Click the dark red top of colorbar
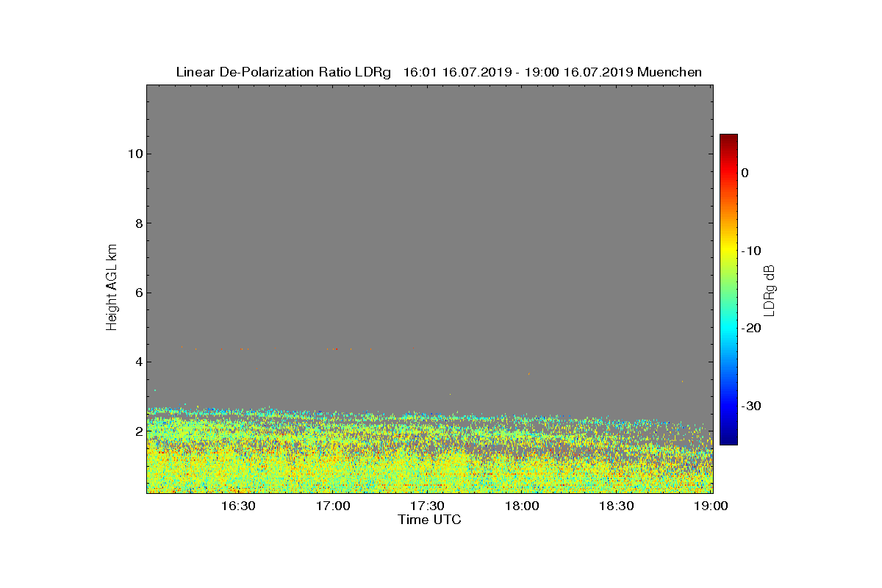This screenshot has height=588, width=882. pos(728,138)
